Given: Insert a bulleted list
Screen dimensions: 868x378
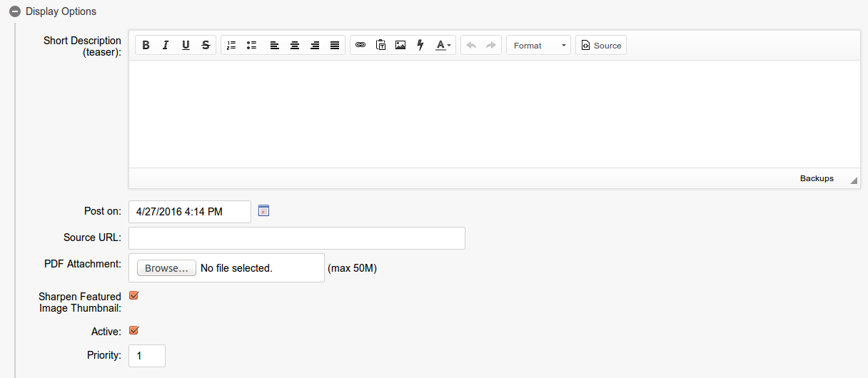Looking at the screenshot, I should [x=251, y=45].
